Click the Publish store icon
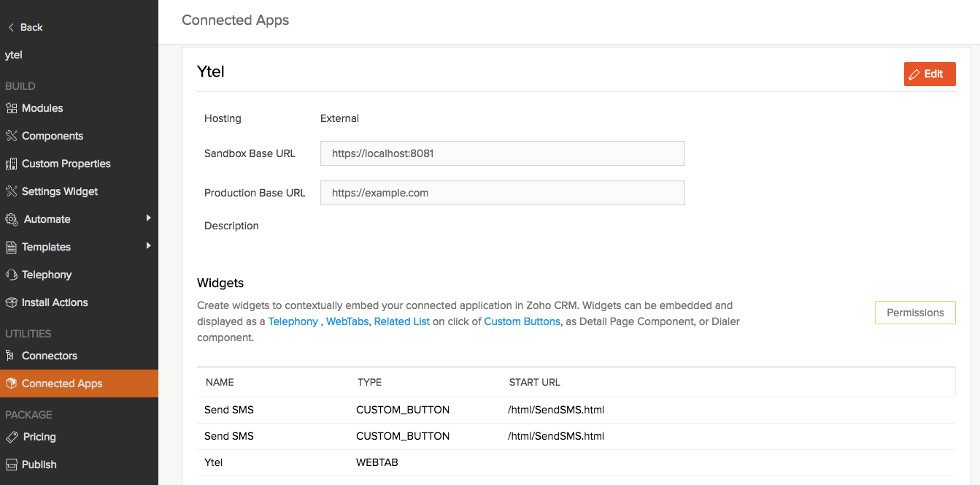The height and width of the screenshot is (485, 980). pos(11,465)
